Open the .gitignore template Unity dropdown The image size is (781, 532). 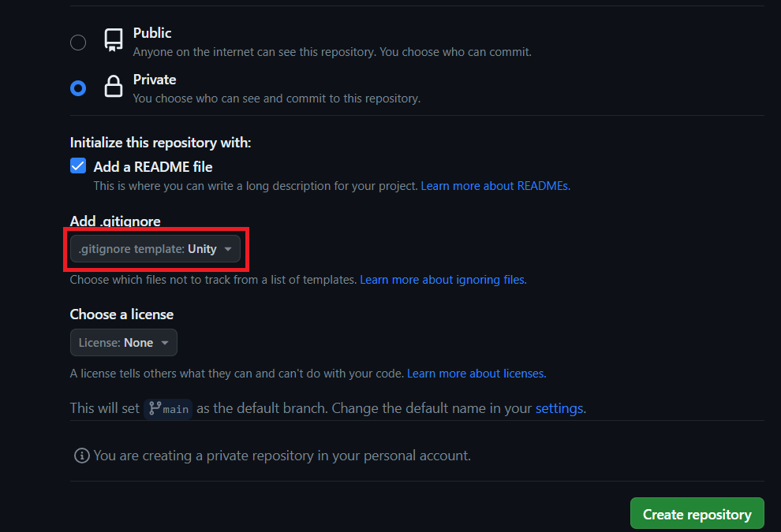coord(155,249)
